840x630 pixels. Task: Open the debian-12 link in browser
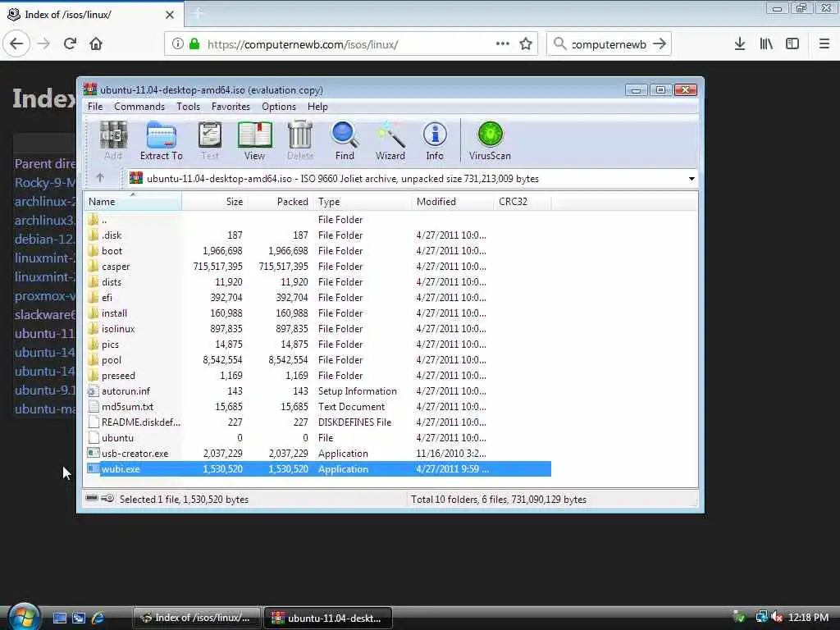click(45, 240)
